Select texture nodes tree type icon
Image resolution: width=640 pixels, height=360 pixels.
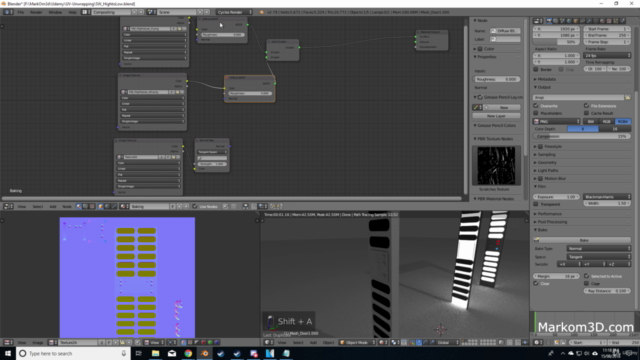[92, 207]
